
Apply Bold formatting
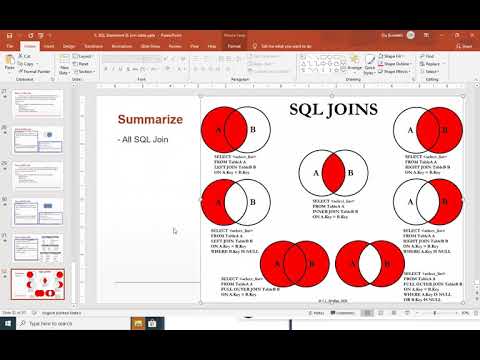click(106, 69)
